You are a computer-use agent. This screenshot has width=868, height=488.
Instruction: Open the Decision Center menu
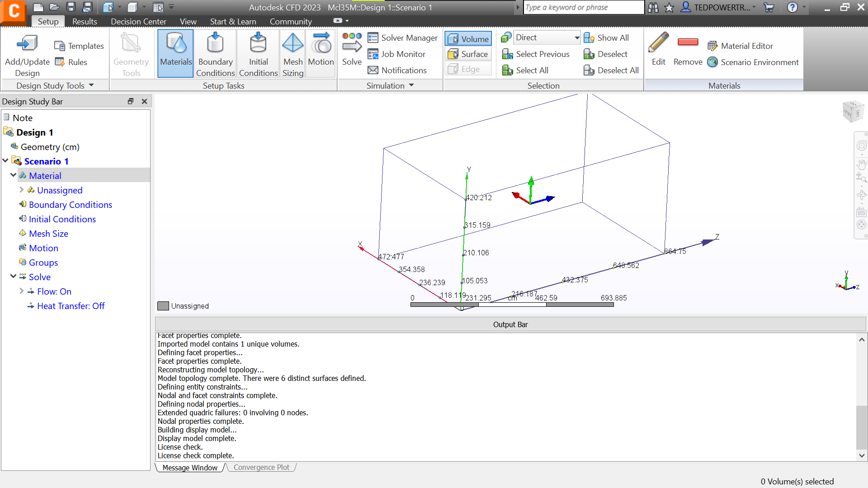(138, 21)
